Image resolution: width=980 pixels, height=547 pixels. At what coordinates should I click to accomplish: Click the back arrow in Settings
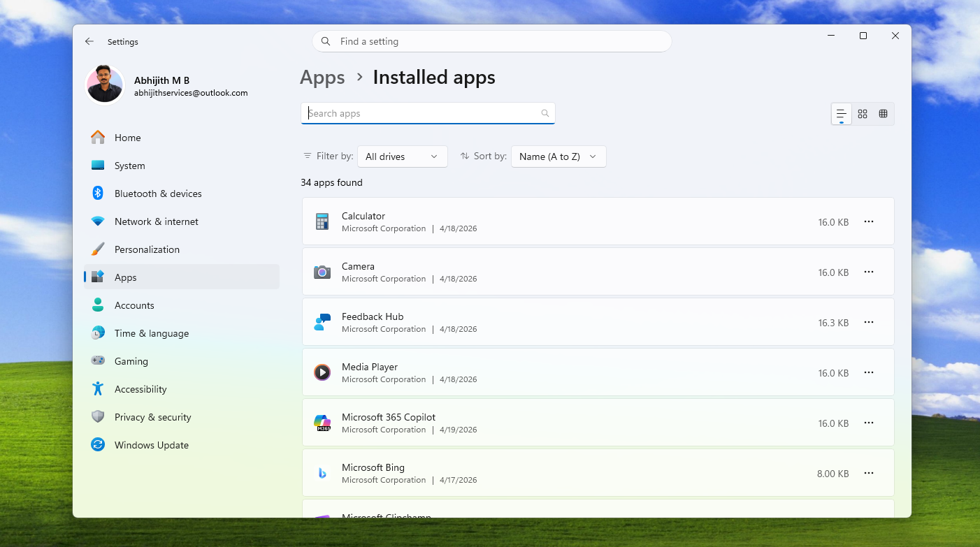89,41
